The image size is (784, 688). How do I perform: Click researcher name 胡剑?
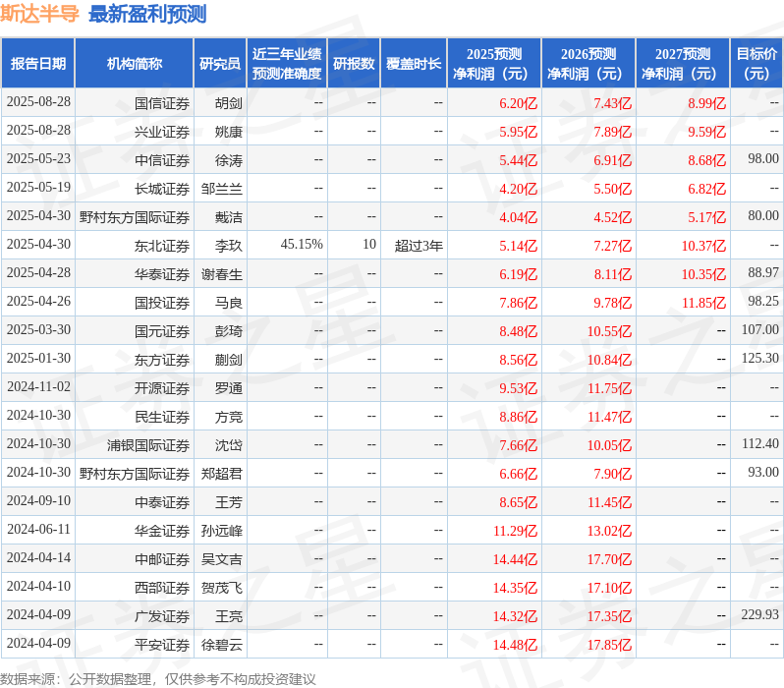229,103
